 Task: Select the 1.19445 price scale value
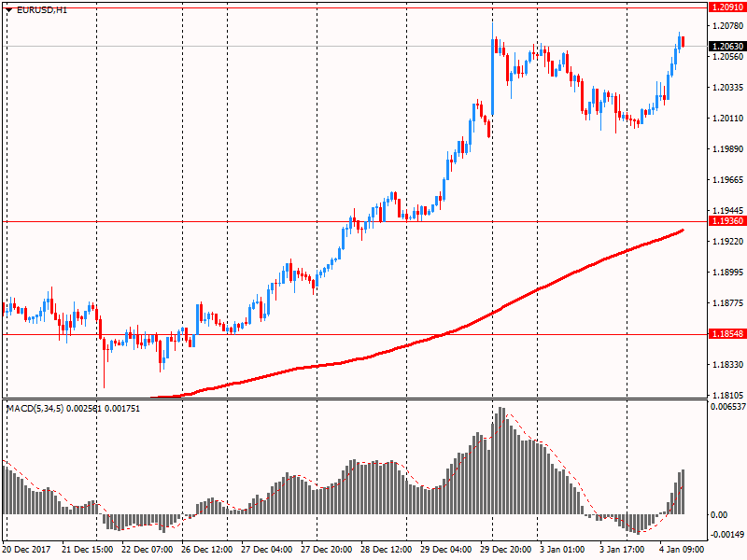tap(728, 211)
